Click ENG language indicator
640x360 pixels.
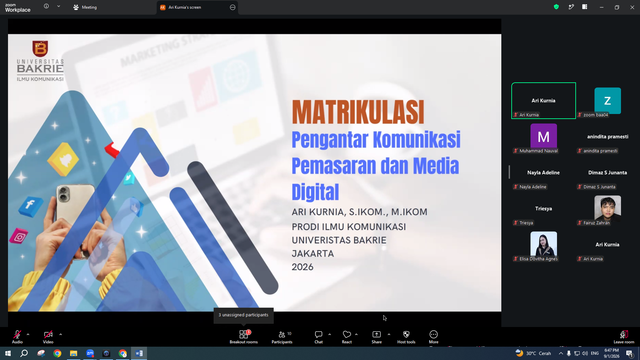595,353
